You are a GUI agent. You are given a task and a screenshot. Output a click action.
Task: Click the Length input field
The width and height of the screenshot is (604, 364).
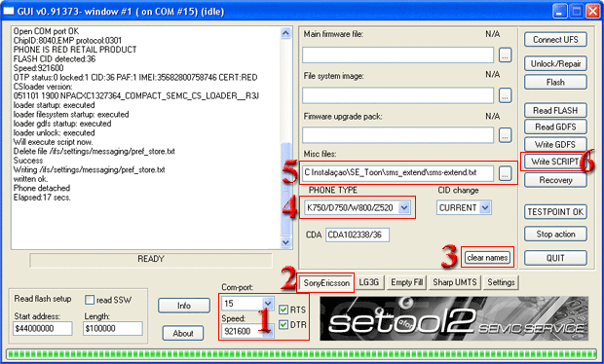coord(113,328)
